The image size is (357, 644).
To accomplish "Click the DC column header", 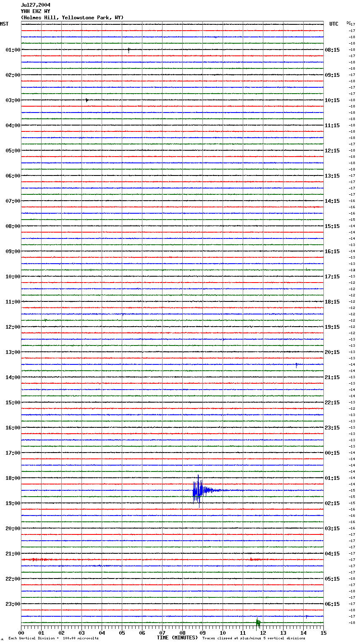I will click(x=349, y=23).
